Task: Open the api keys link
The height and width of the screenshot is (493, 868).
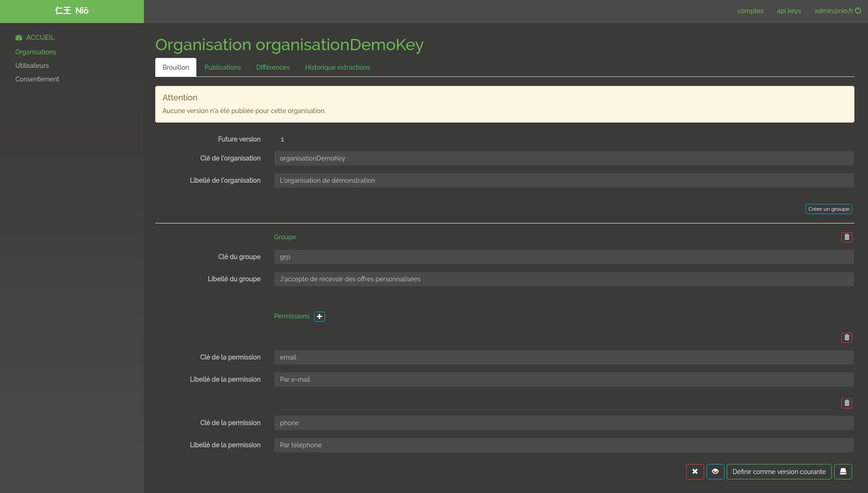Action: [x=788, y=11]
